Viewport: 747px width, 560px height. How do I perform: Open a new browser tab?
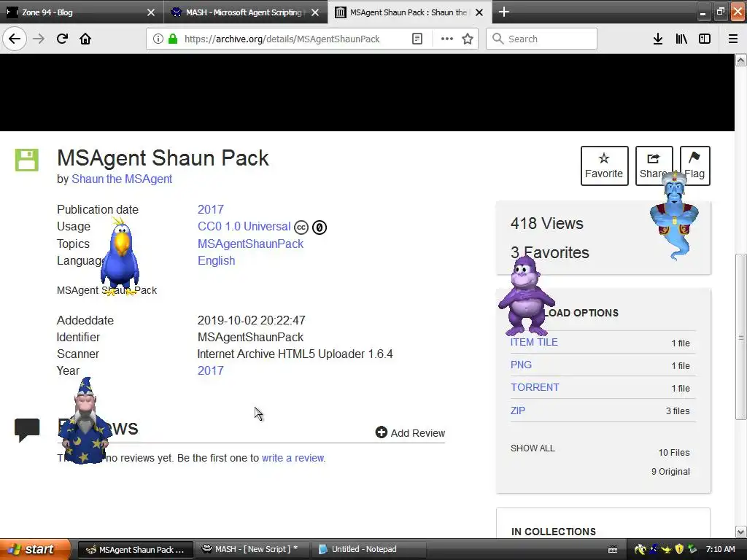[x=504, y=12]
